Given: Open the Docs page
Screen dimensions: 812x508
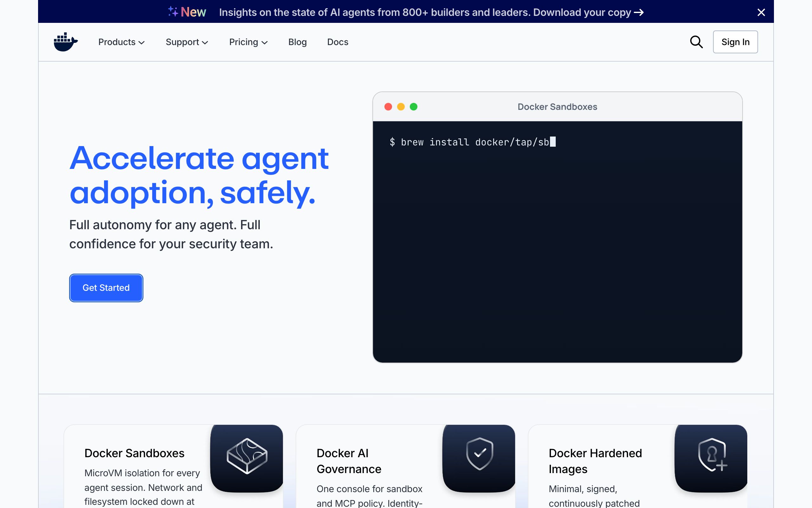Looking at the screenshot, I should (337, 42).
